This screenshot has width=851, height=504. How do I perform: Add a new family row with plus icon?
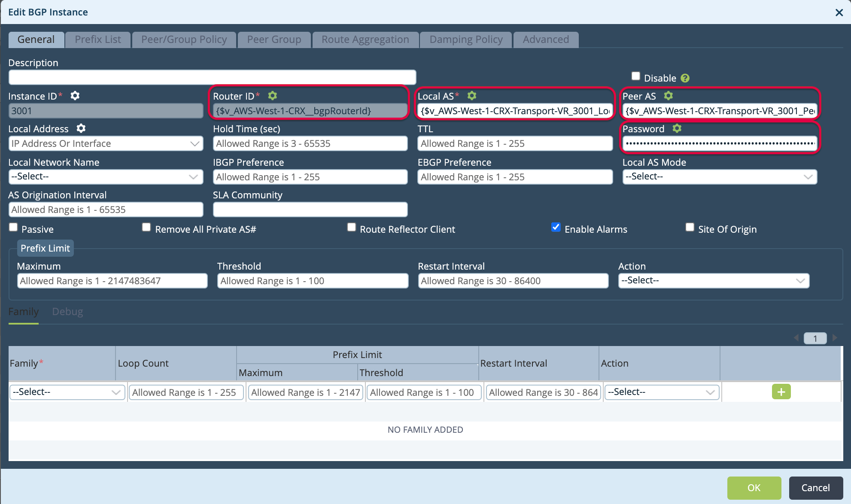[x=781, y=392]
